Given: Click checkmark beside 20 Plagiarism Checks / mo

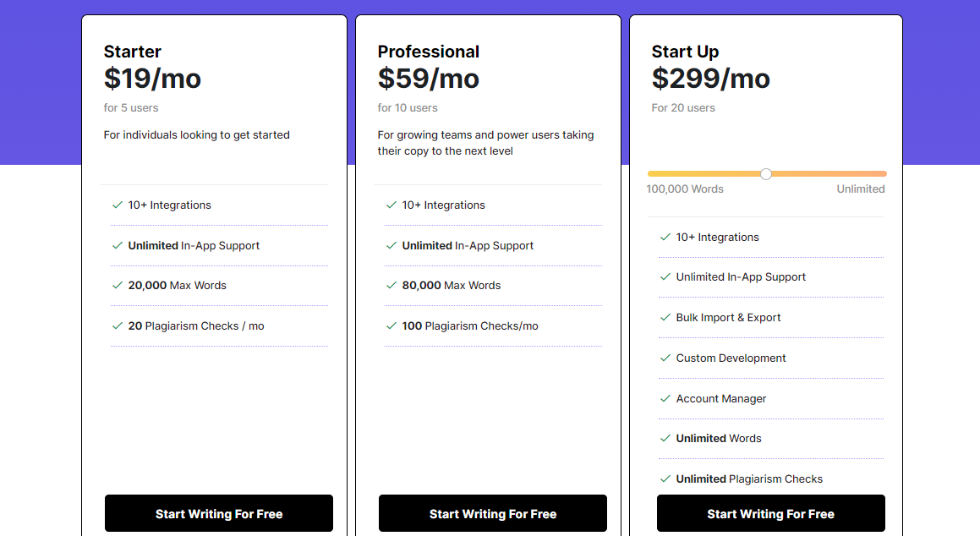Looking at the screenshot, I should 118,325.
